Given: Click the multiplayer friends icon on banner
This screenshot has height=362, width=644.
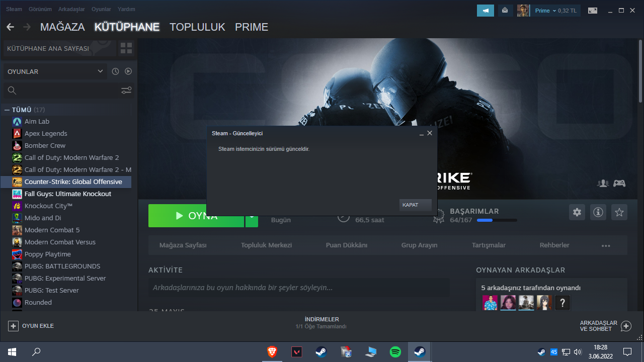Looking at the screenshot, I should (x=603, y=184).
